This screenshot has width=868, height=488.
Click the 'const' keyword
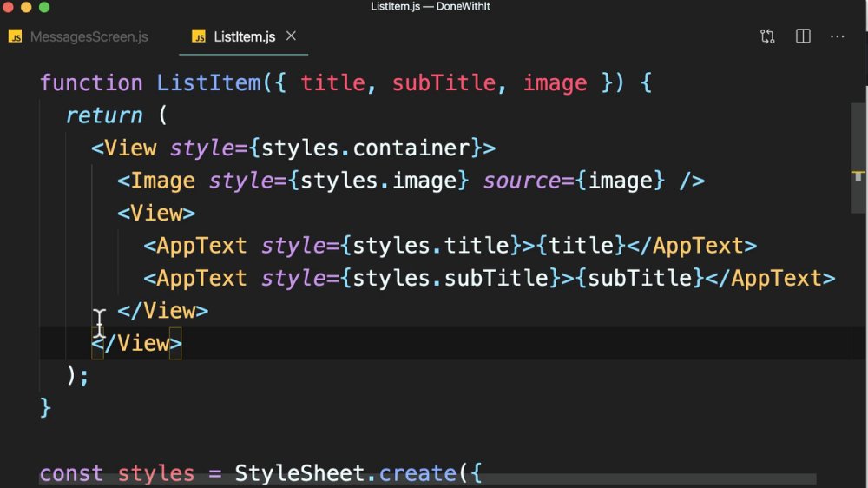(71, 473)
